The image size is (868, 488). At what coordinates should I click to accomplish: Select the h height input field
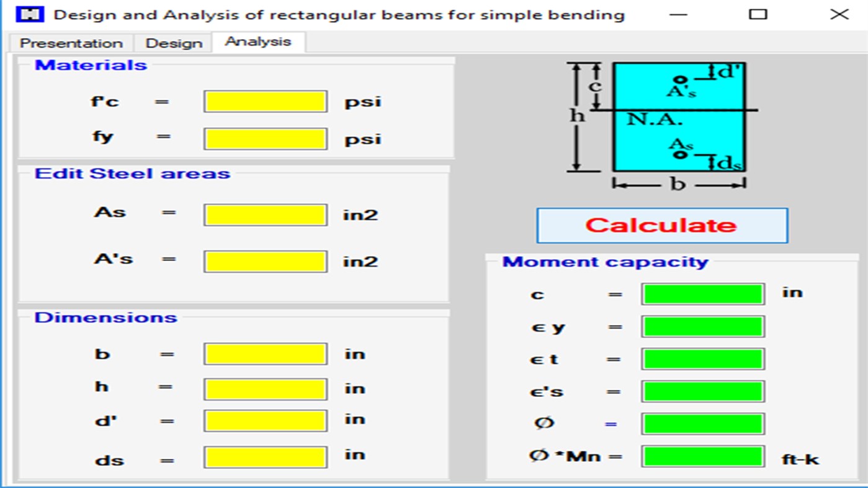coord(265,389)
